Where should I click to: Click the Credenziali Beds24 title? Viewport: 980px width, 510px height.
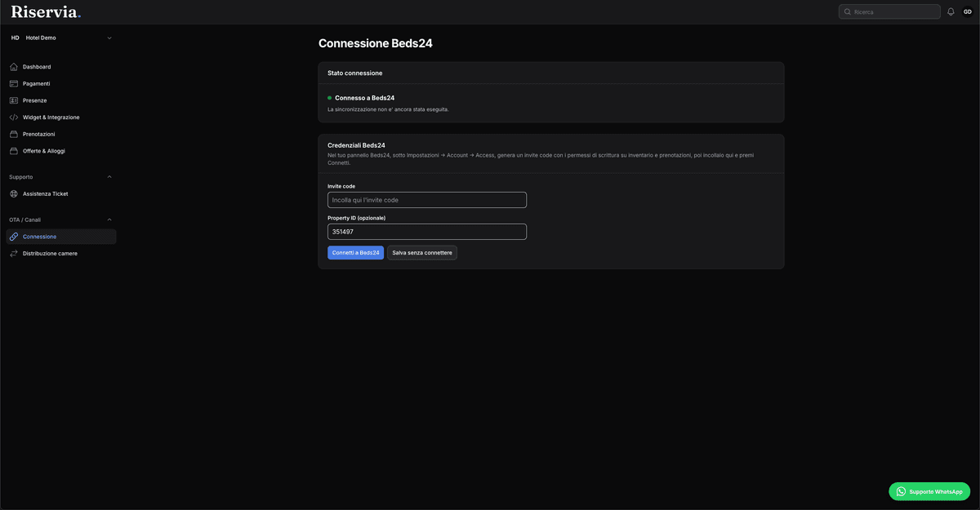[356, 145]
